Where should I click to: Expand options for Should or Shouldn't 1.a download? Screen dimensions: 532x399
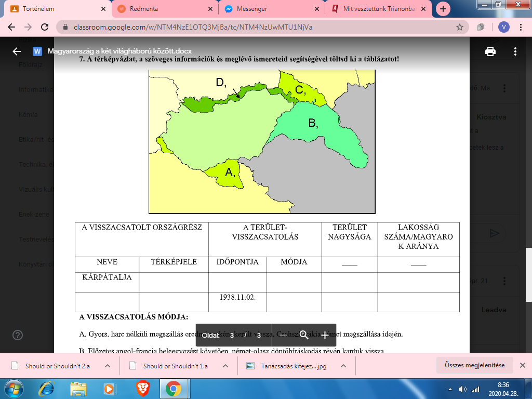pos(225,366)
